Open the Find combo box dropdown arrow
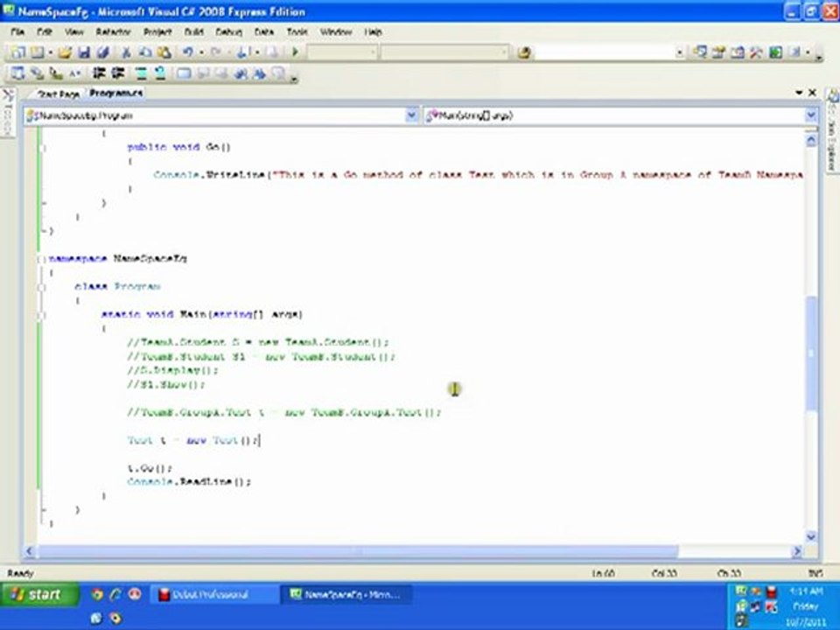 (679, 52)
